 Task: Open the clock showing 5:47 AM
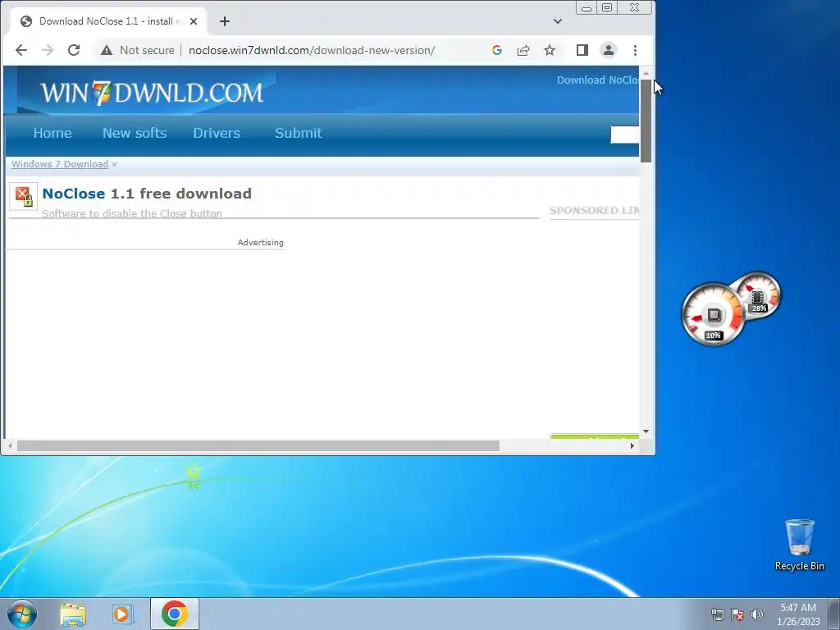coord(798,614)
